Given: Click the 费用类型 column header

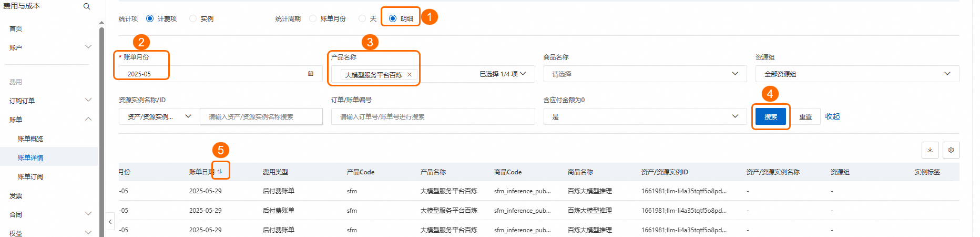Looking at the screenshot, I should [275, 172].
